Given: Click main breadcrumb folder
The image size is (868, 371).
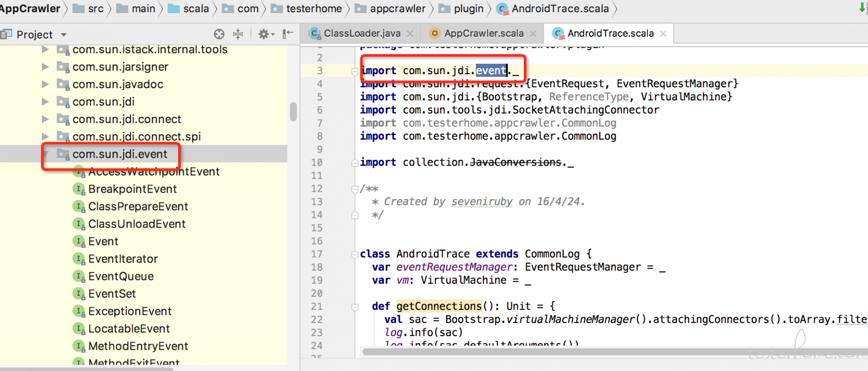Looking at the screenshot, I should [x=136, y=9].
